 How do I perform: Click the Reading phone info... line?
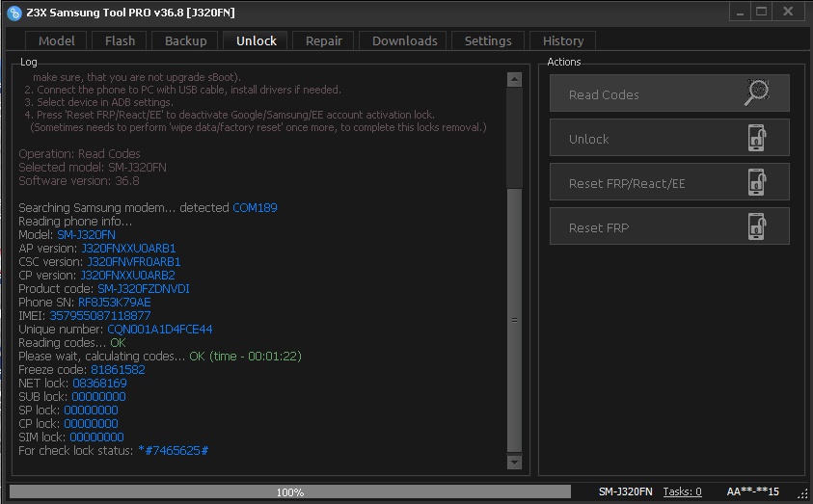[75, 222]
